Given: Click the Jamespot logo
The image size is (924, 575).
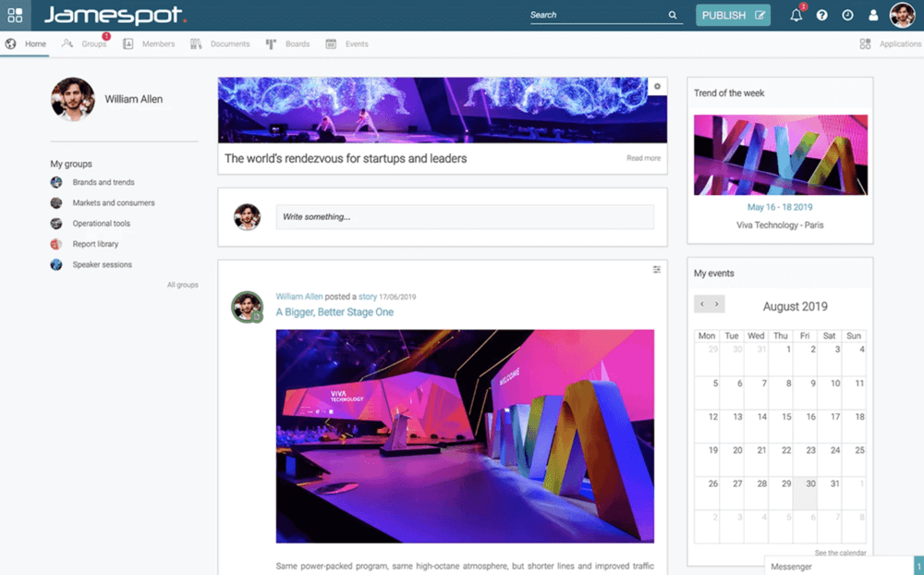Looking at the screenshot, I should click(x=115, y=15).
